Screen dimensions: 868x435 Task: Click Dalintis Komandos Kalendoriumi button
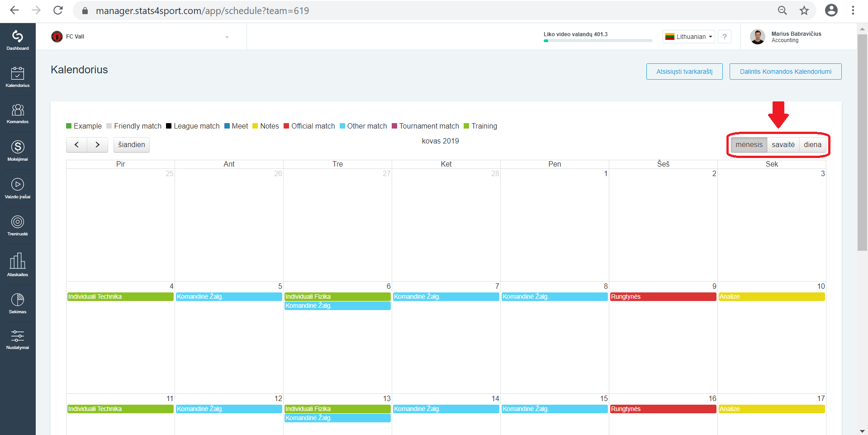pos(785,72)
